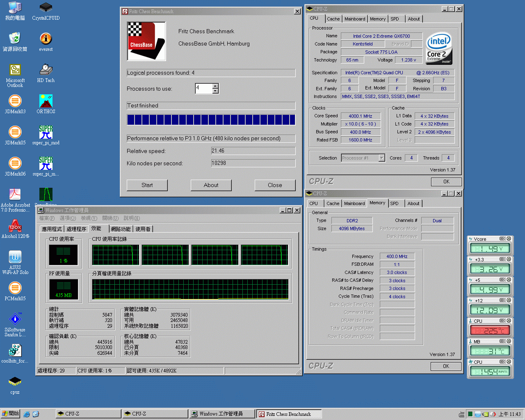The image size is (525, 420).
Task: Switch to the Mainboard tab in upper CPU-Z
Action: (x=355, y=19)
